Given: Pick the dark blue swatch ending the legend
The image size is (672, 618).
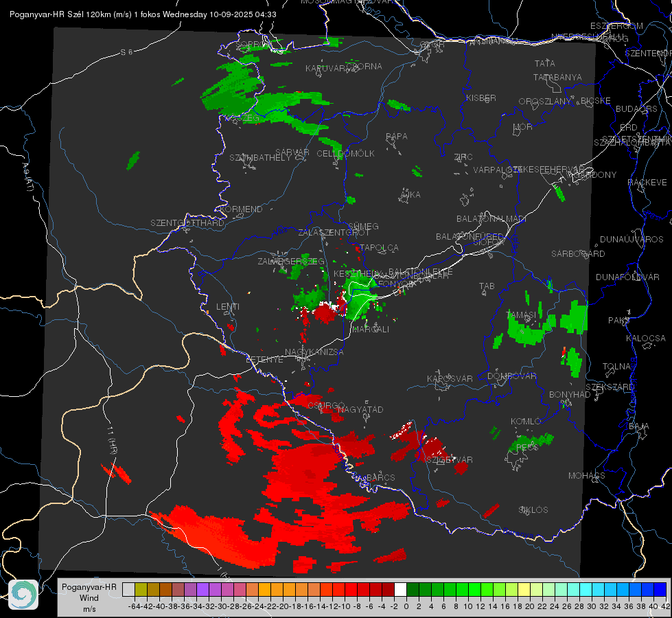Looking at the screenshot, I should (660, 589).
